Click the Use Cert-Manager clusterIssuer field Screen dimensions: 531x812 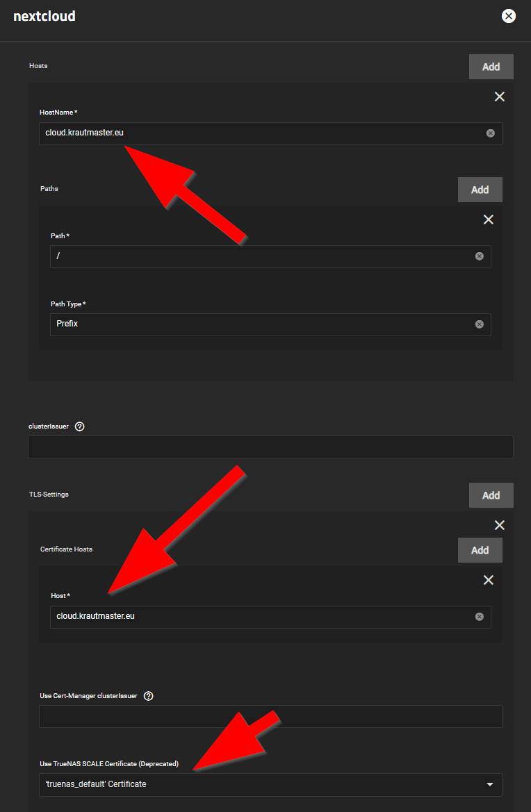coord(270,716)
